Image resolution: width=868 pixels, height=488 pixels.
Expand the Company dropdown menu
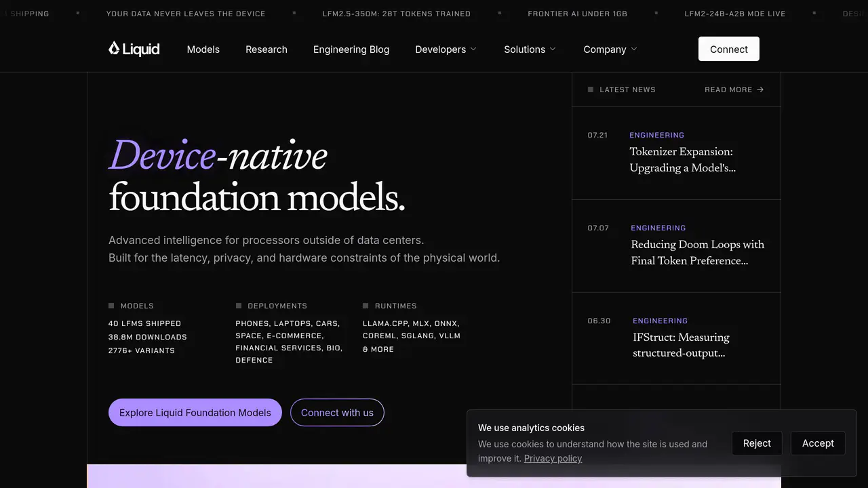coord(610,49)
